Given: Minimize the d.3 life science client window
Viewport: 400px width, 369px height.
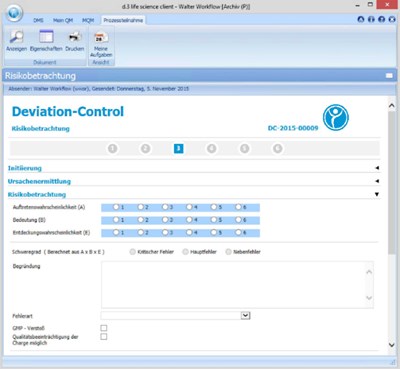Looking at the screenshot, I should click(358, 6).
